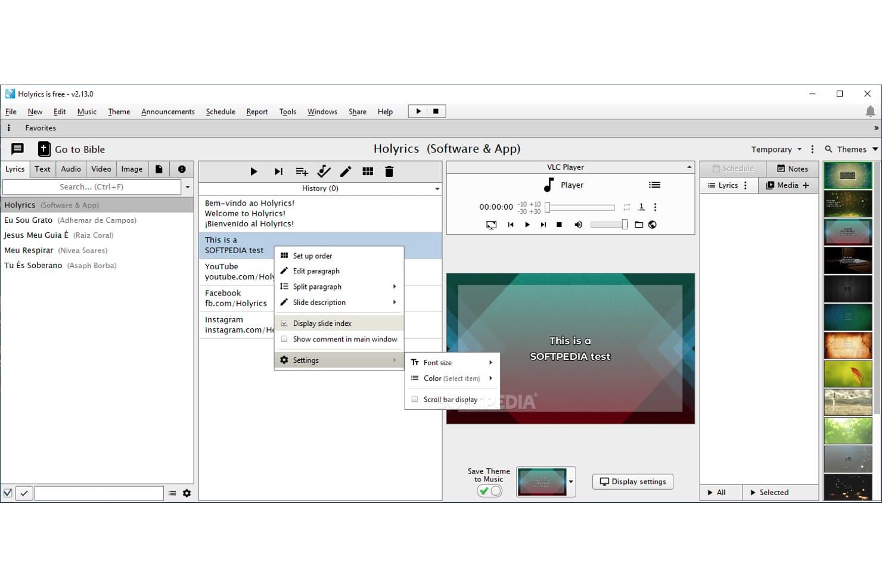Screen dimensions: 882x588
Task: Switch to the Audio tab
Action: point(71,169)
